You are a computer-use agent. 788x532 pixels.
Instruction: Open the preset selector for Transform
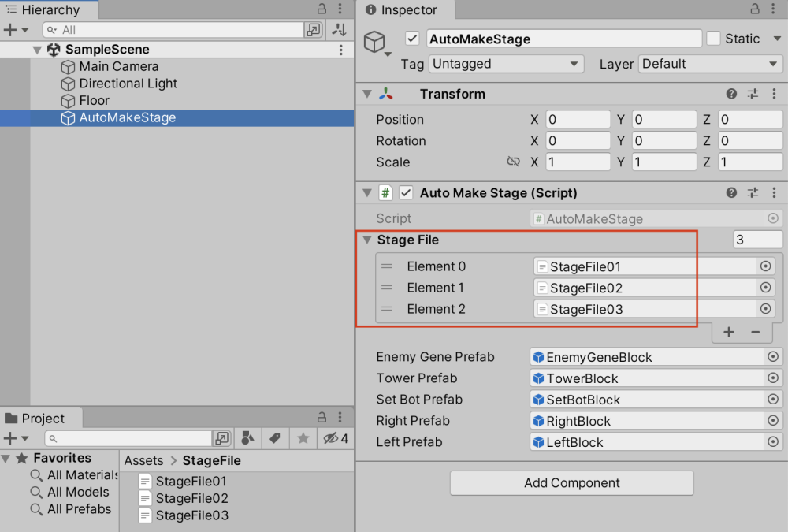coord(753,94)
